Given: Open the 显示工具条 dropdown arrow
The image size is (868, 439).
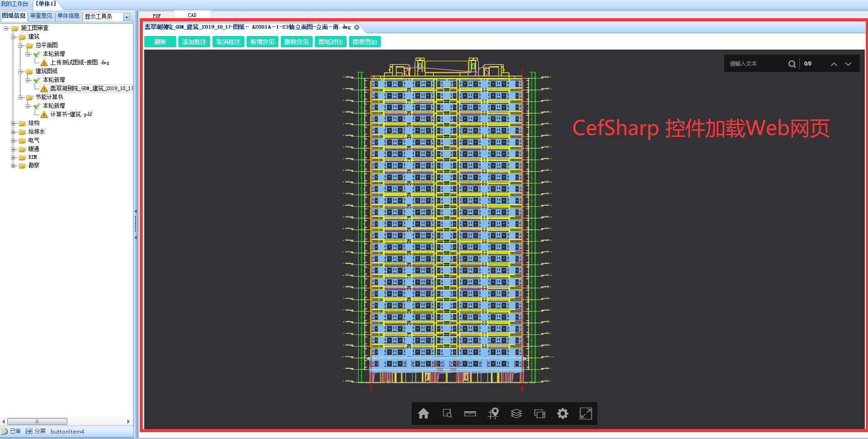Looking at the screenshot, I should coord(127,17).
